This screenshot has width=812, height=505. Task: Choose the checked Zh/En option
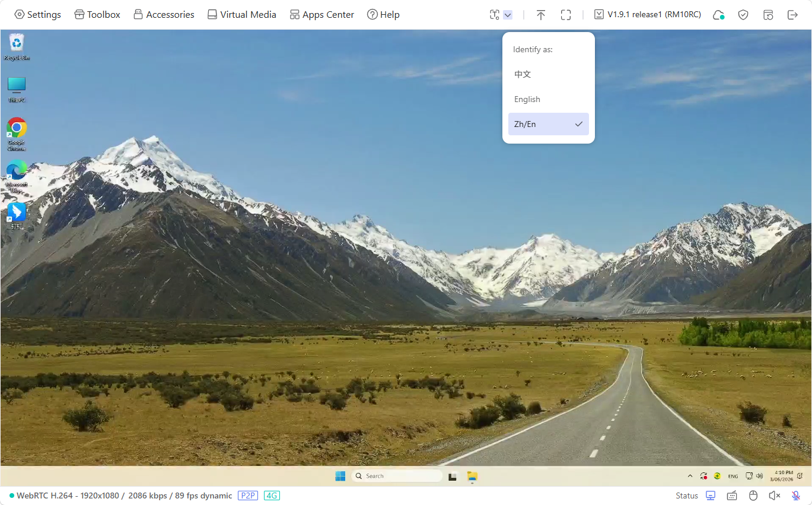point(549,124)
